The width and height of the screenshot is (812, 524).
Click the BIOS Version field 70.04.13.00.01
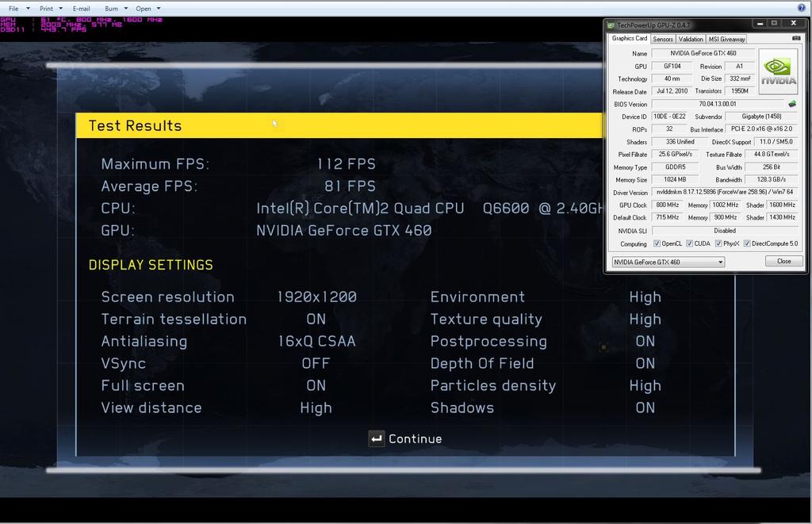tap(717, 104)
